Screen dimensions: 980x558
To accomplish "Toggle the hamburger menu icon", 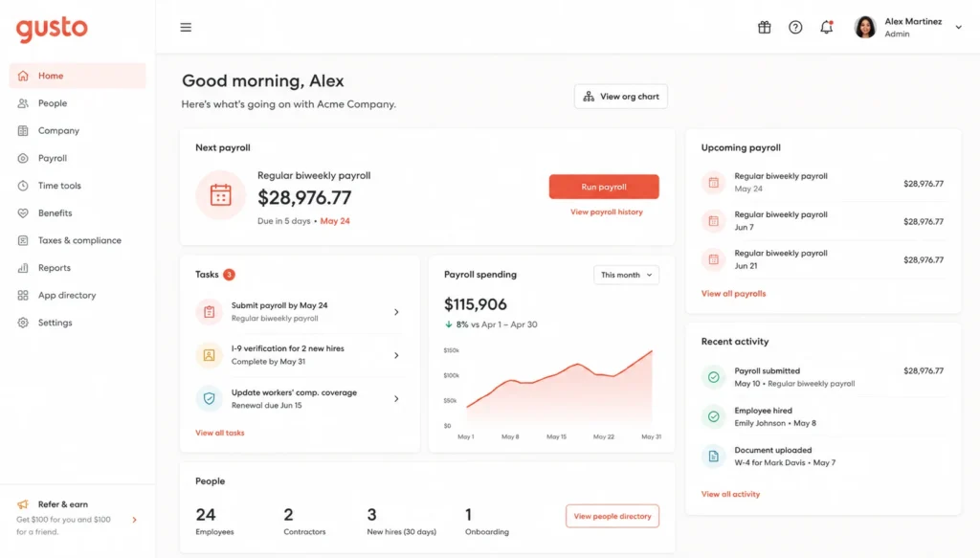I will [x=186, y=28].
